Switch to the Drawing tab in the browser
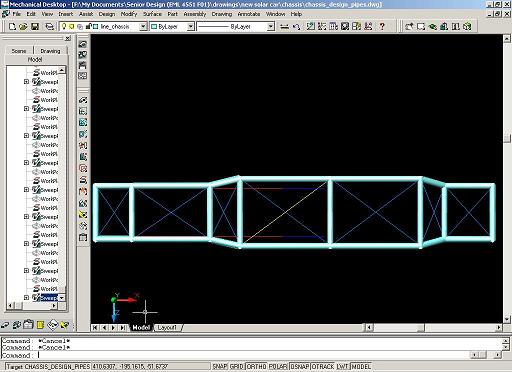Viewport: 512px width, 372px height. tap(50, 51)
